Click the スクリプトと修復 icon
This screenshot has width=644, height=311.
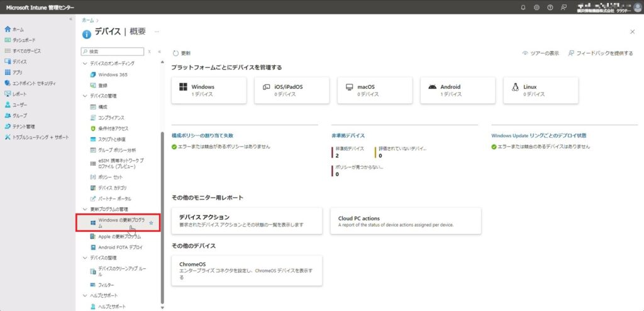[93, 139]
